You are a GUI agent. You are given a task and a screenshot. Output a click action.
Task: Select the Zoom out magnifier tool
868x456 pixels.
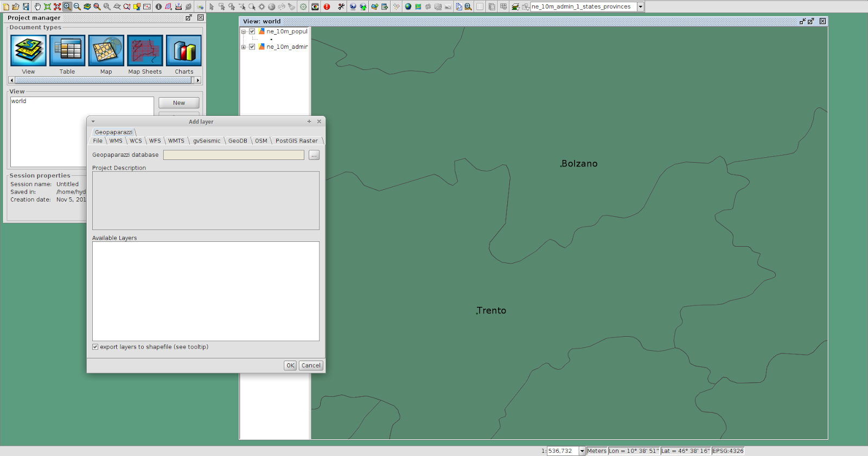coord(77,7)
